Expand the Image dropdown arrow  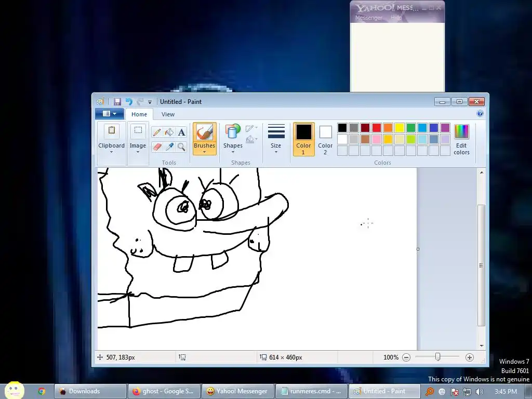138,152
